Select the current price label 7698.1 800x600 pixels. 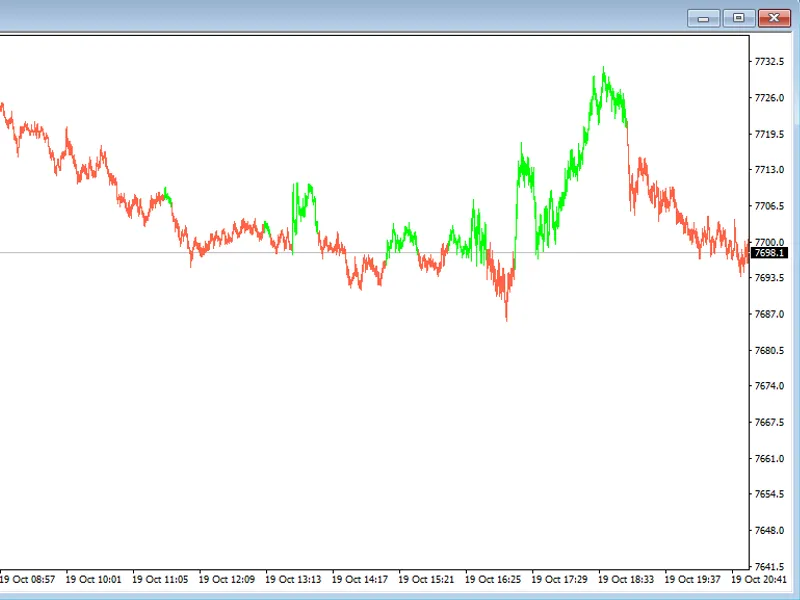769,253
